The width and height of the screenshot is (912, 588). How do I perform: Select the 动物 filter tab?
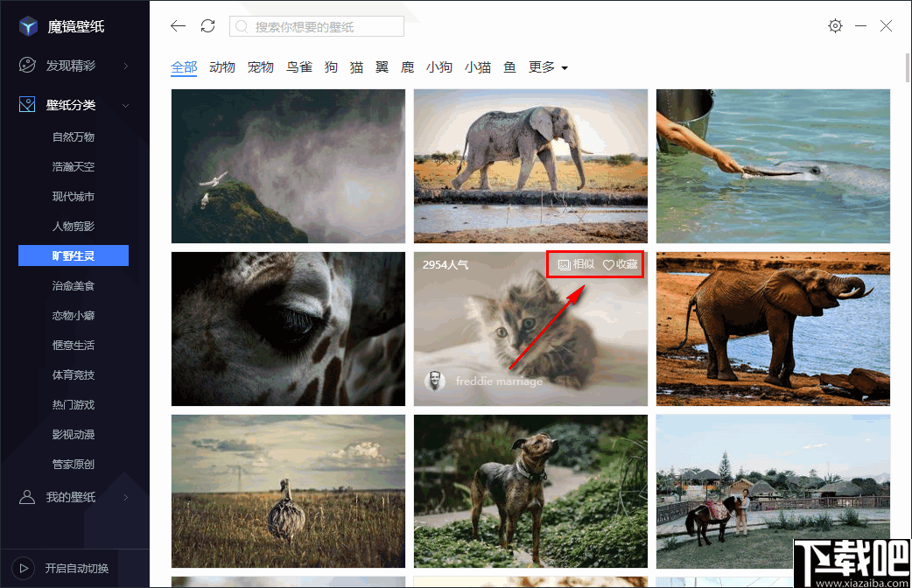coord(222,67)
